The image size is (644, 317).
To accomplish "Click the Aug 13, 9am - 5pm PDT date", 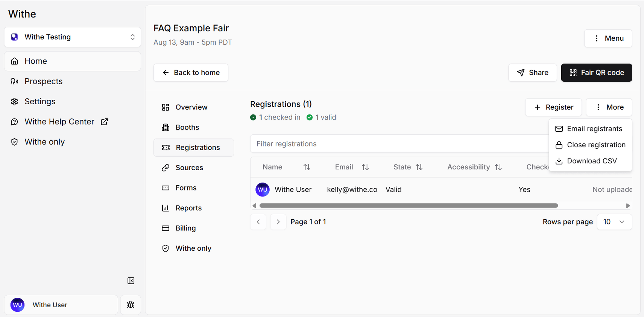I will (193, 43).
